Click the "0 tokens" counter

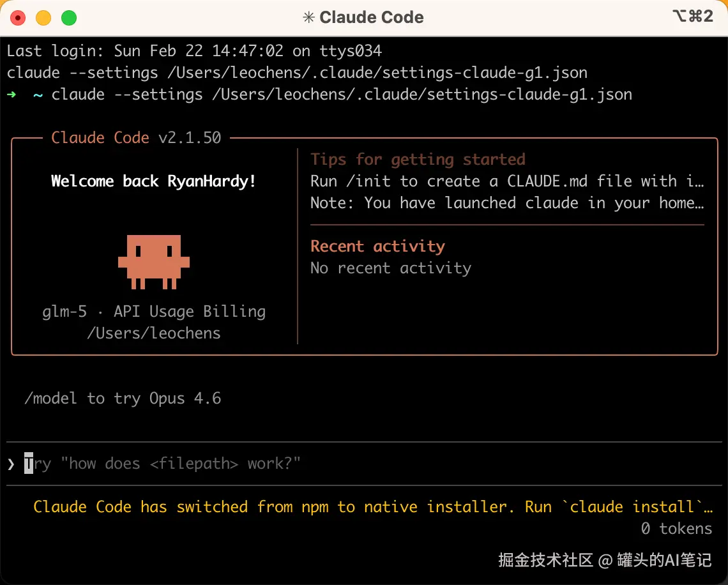pyautogui.click(x=676, y=528)
